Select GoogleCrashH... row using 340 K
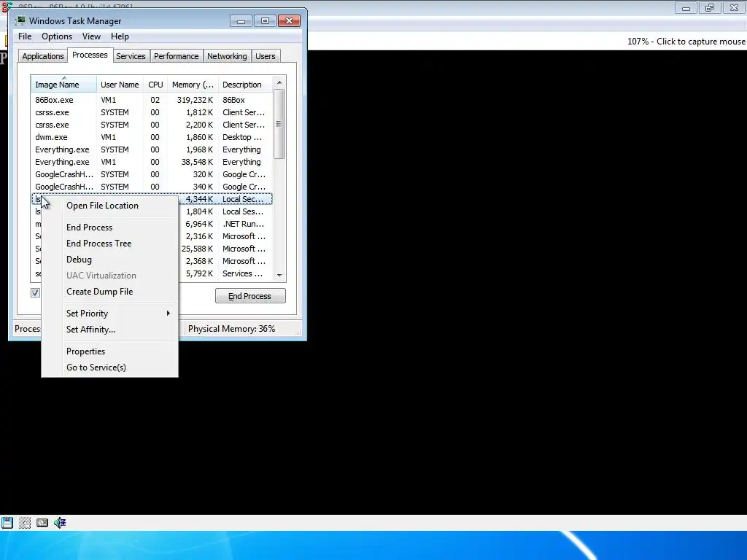 (x=152, y=187)
